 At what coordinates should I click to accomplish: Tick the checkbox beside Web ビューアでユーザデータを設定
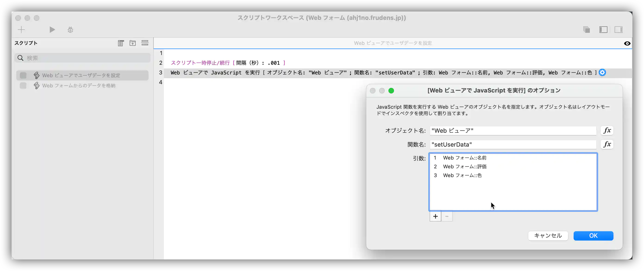tap(23, 75)
